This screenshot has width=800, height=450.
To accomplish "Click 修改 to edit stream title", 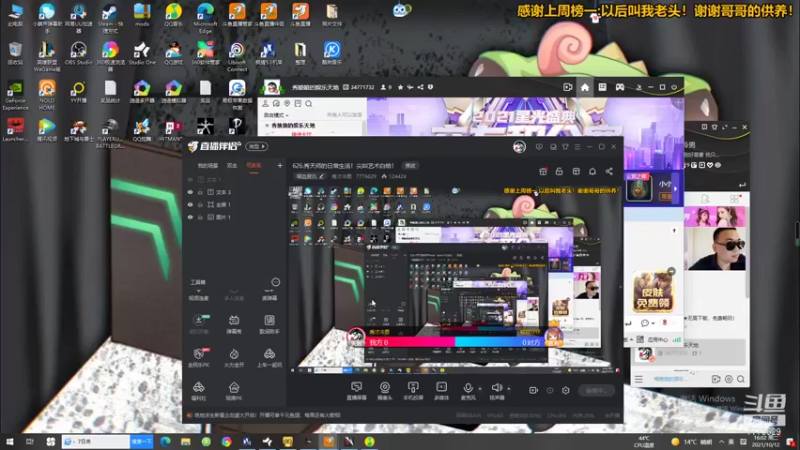I will (410, 165).
